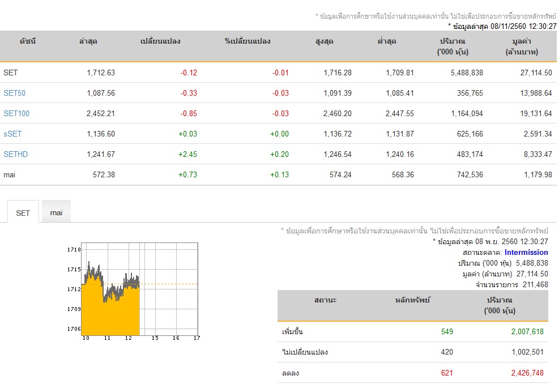559x392 pixels.
Task: Click the สูงสุด column header
Action: click(x=324, y=41)
